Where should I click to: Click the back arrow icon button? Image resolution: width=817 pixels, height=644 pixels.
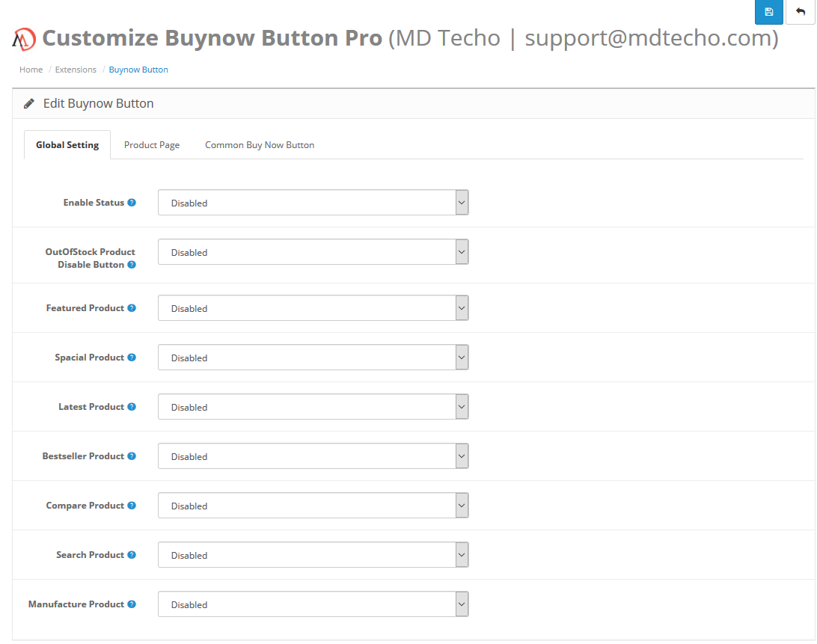click(801, 12)
